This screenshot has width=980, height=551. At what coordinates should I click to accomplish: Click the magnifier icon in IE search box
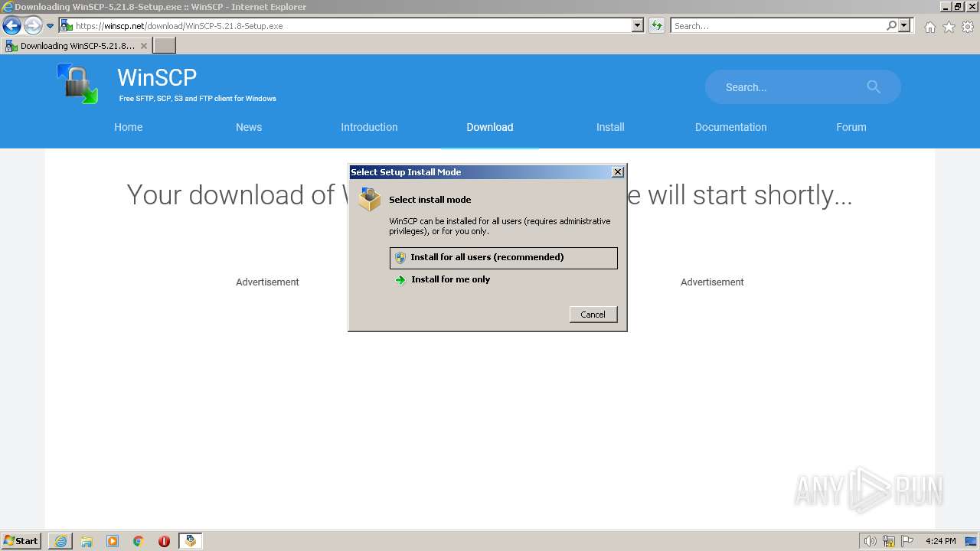tap(891, 25)
